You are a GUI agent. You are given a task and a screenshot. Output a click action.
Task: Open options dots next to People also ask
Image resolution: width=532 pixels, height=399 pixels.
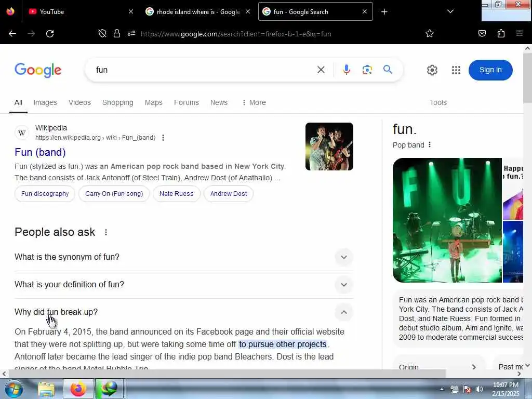[x=106, y=232]
